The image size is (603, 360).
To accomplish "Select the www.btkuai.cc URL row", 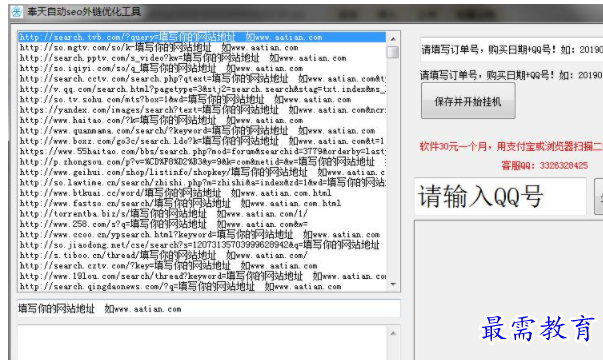I will tap(202, 193).
